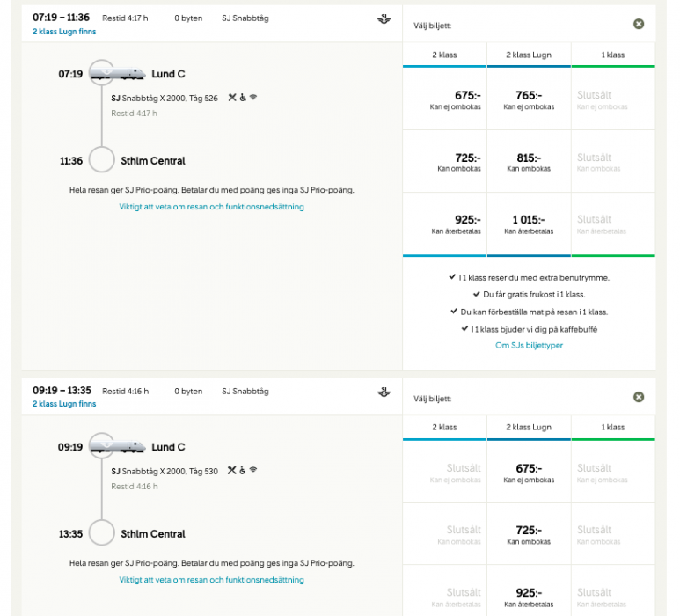680x616 pixels.
Task: Close the 09:19 departure ticket panel
Action: (639, 397)
